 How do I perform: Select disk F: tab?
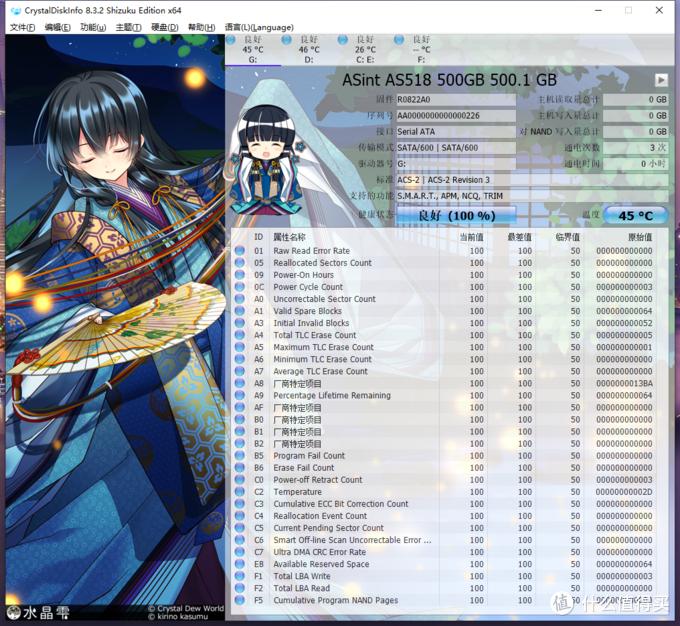click(x=421, y=49)
